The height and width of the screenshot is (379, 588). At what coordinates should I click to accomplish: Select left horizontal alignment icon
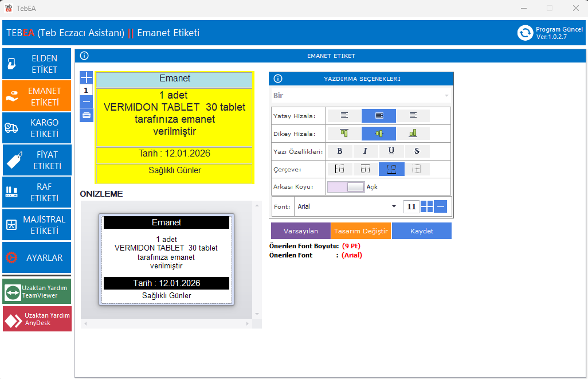(344, 116)
